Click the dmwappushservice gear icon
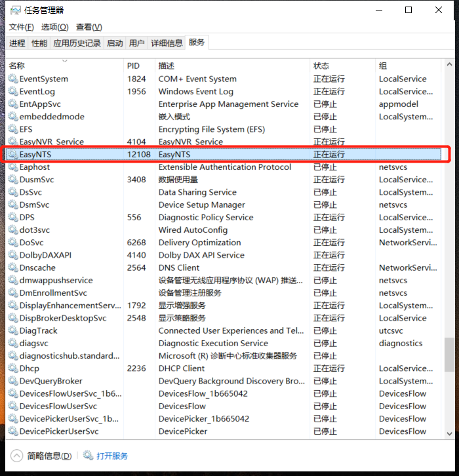Viewport: 459px width, 476px height. (x=13, y=281)
